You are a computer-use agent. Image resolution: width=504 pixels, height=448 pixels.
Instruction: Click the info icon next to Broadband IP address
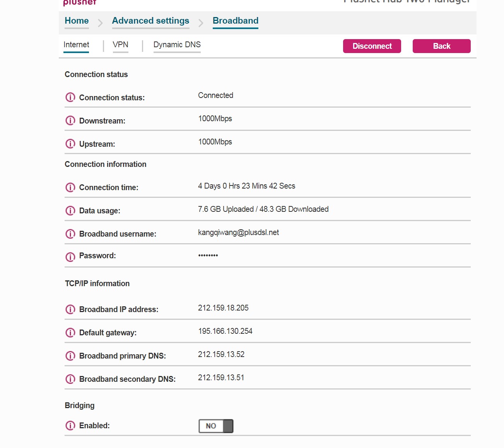70,309
